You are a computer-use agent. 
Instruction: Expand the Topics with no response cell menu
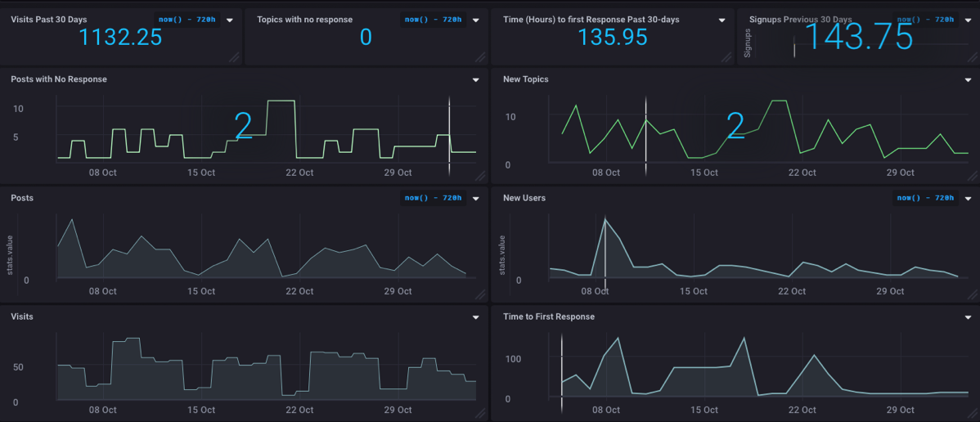(476, 20)
